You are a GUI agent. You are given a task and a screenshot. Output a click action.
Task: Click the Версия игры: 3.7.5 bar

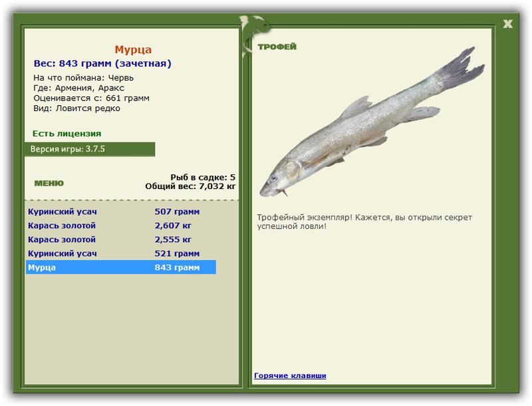[x=90, y=149]
